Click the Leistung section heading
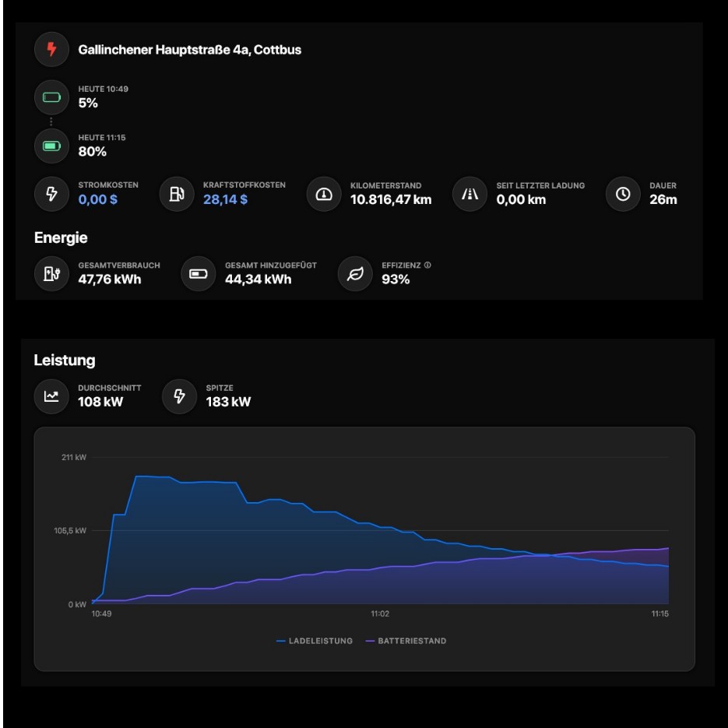 pos(65,360)
